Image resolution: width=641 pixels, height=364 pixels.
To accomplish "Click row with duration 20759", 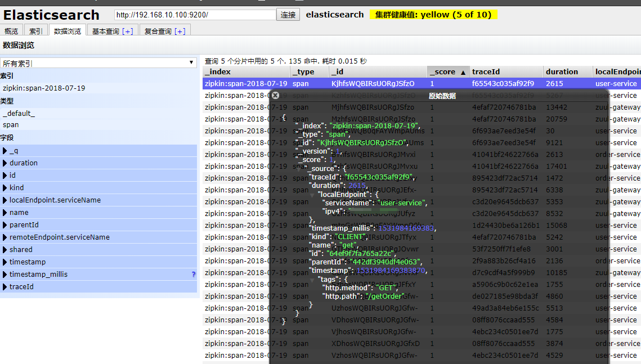I will (422, 119).
